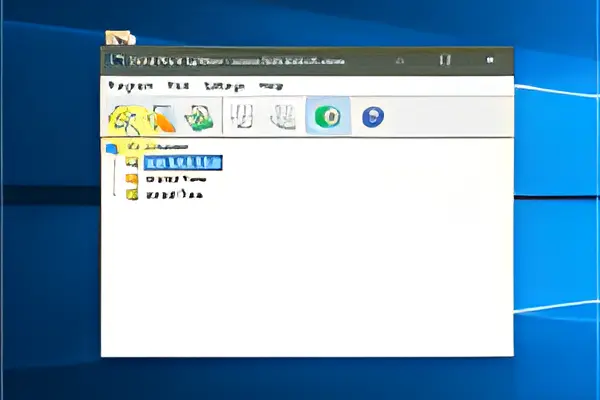Click the yellow-highlighted first toolbar icon

(x=125, y=119)
